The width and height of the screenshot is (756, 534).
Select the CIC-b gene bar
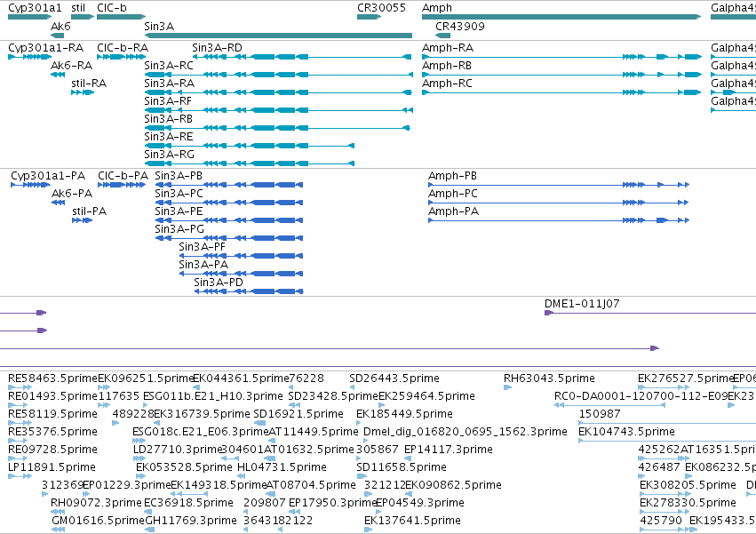click(x=121, y=17)
